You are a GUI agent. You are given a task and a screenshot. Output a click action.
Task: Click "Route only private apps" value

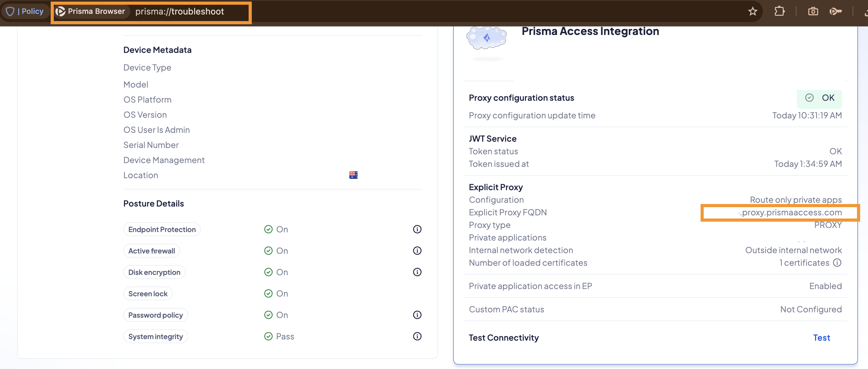796,200
